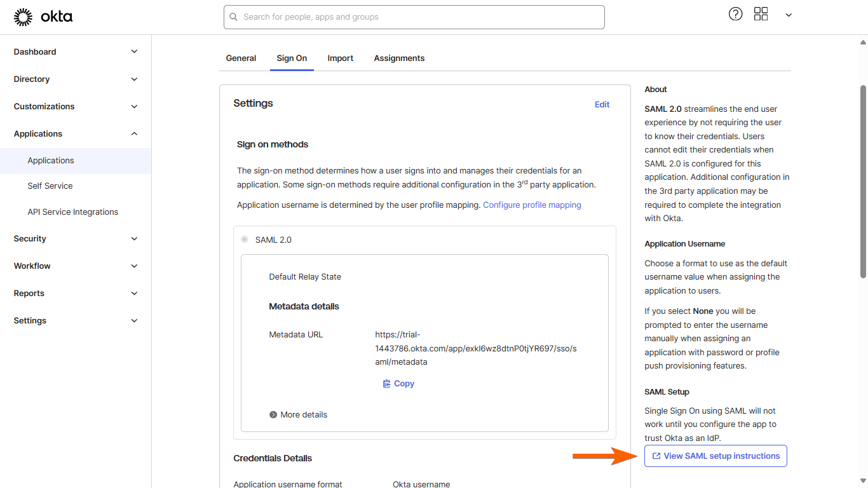Click the Default Relay State label
This screenshot has height=488, width=868.
click(x=305, y=276)
